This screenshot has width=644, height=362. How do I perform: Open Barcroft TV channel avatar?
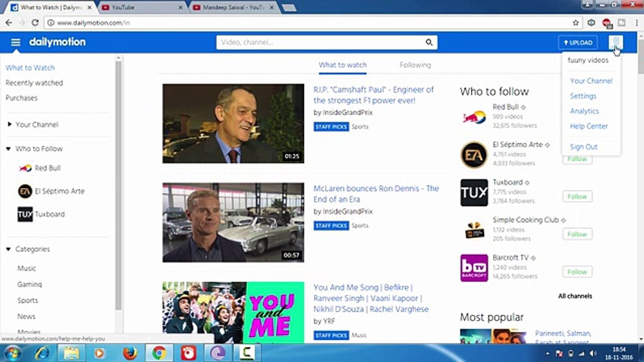[474, 268]
